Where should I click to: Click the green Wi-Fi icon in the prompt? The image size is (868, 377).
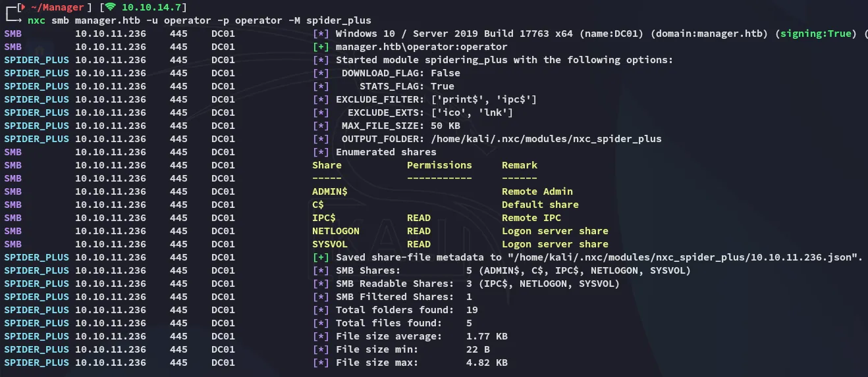tap(110, 7)
